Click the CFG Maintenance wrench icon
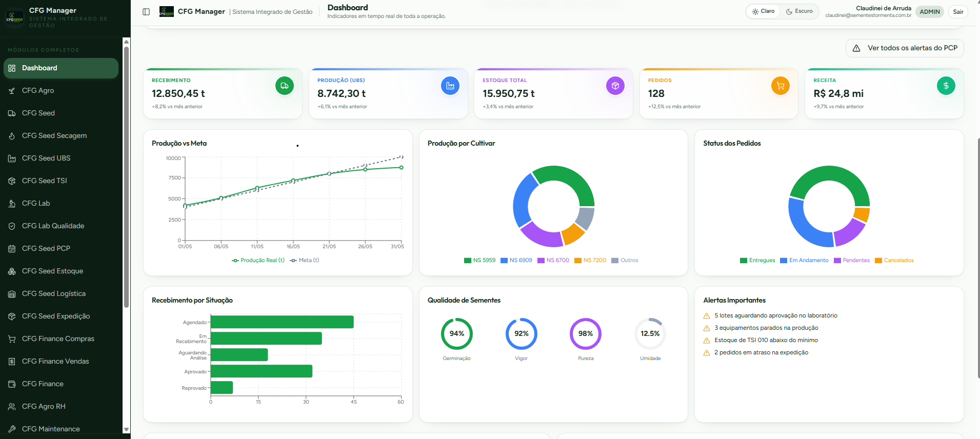980x439 pixels. [x=12, y=429]
